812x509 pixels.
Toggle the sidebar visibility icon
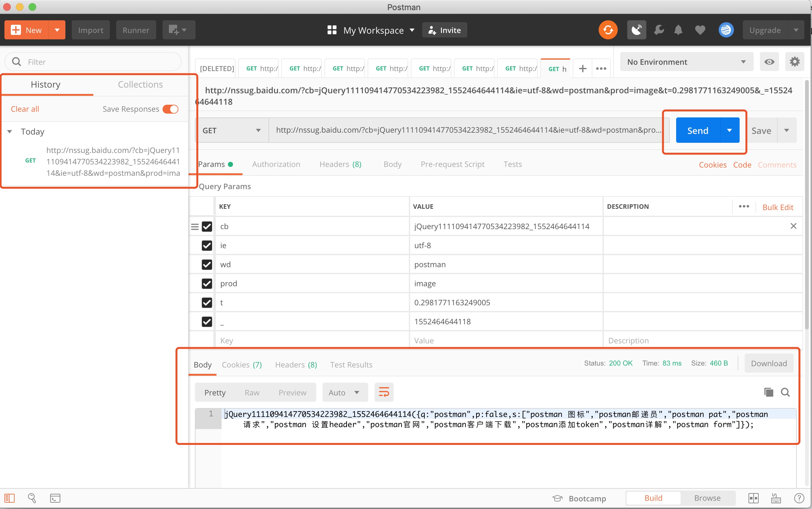(x=10, y=498)
